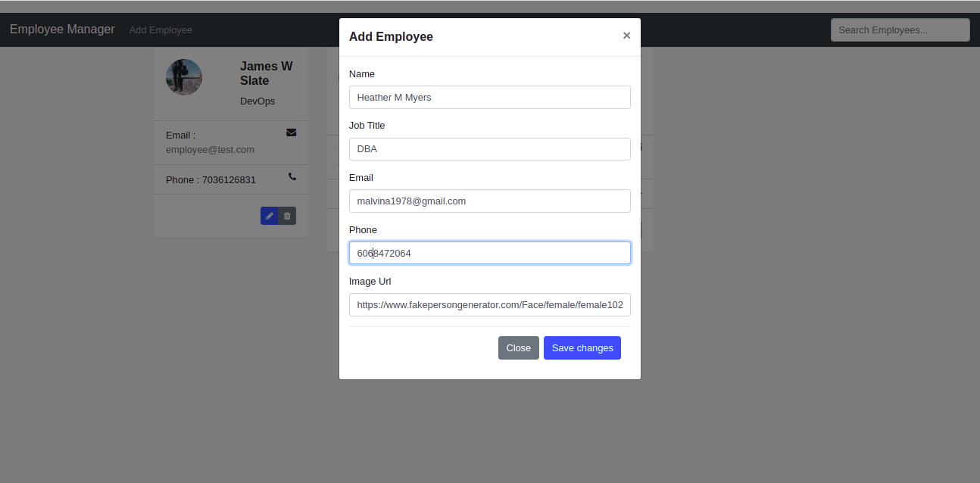Click the Phone field showing 6068472064
This screenshot has height=483, width=980.
(x=489, y=253)
